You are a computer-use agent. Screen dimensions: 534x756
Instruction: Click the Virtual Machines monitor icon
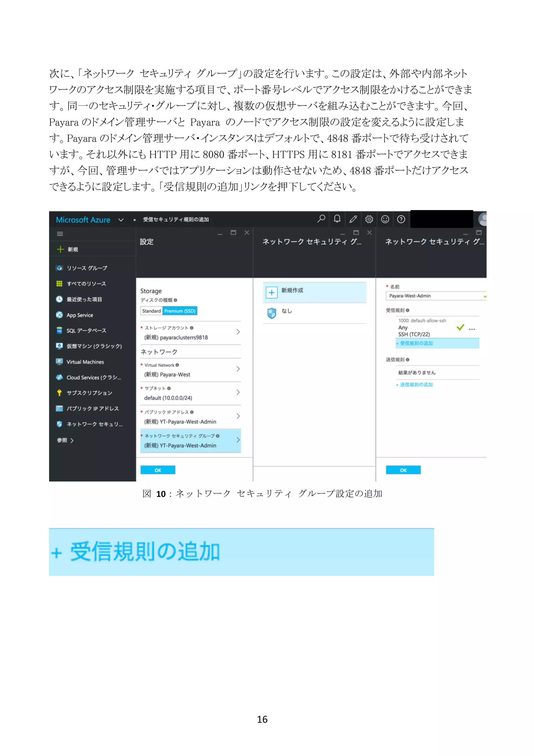tap(59, 362)
